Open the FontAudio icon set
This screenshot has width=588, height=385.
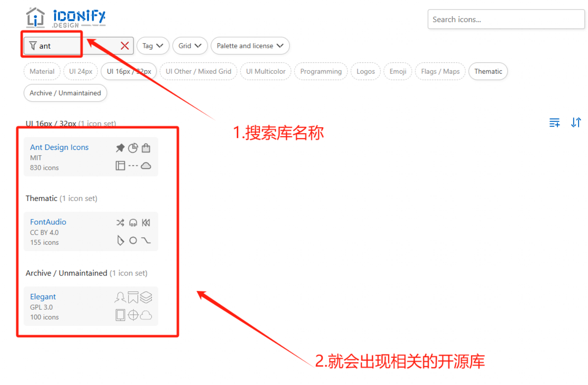click(48, 222)
